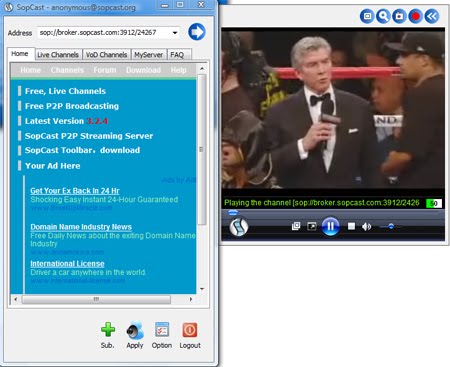Open the MyServer tab
This screenshot has width=450, height=367.
point(149,55)
